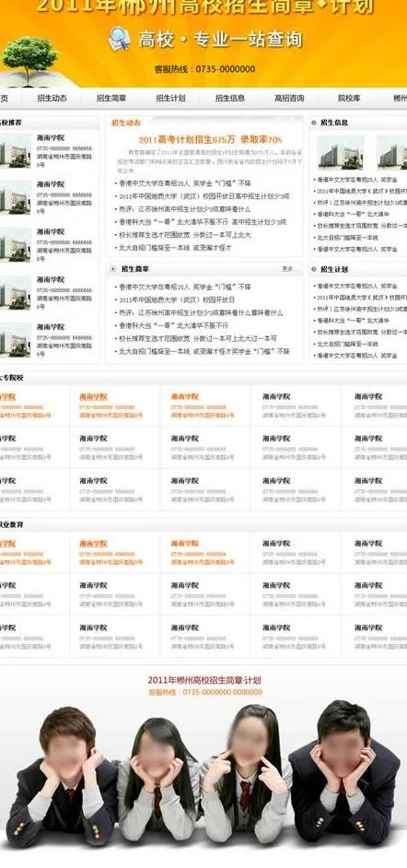Open 北大自招门槛降至一本线 in 招生信息 panel
The width and height of the screenshot is (407, 868).
pyautogui.click(x=347, y=238)
